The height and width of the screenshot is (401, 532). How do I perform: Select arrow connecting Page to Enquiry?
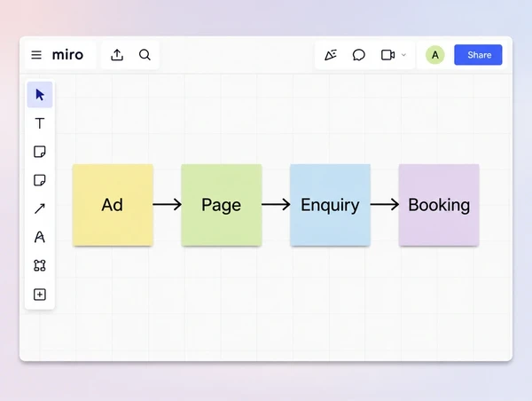276,204
